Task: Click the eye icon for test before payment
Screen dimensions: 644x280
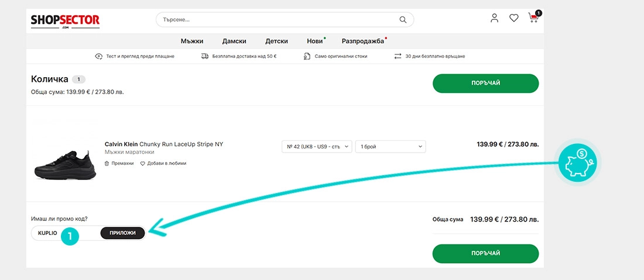Action: (x=98, y=56)
